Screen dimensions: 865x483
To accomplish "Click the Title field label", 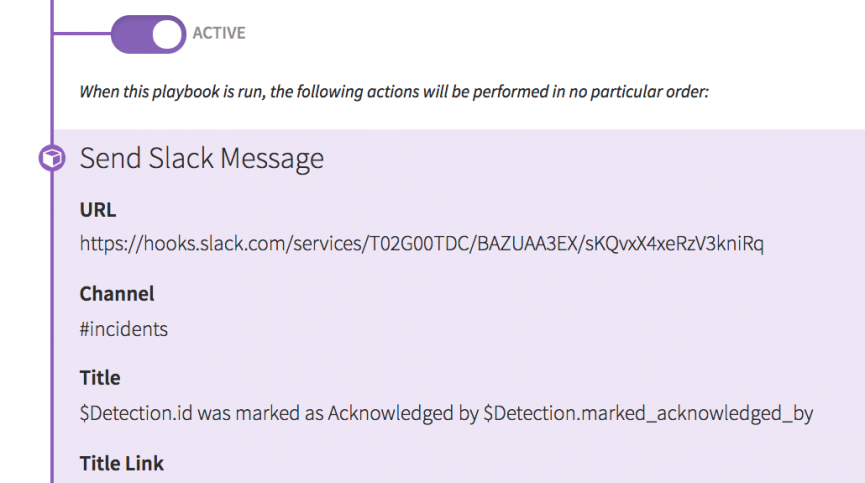I will coord(99,378).
